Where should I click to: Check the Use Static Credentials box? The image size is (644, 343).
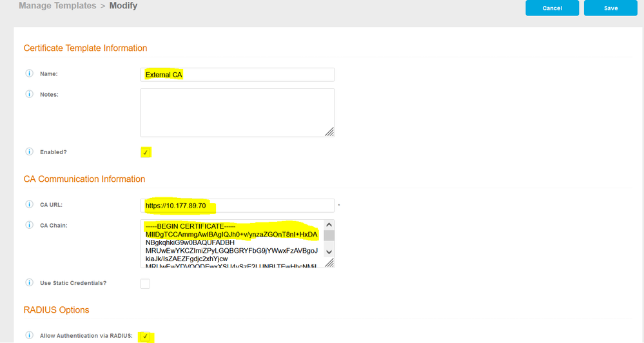[x=145, y=284]
